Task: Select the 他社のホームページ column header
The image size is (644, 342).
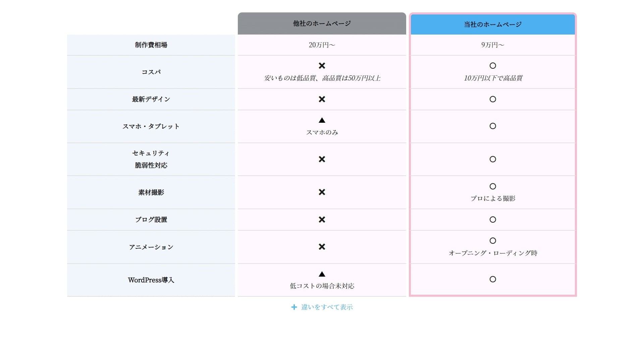Action: point(322,23)
